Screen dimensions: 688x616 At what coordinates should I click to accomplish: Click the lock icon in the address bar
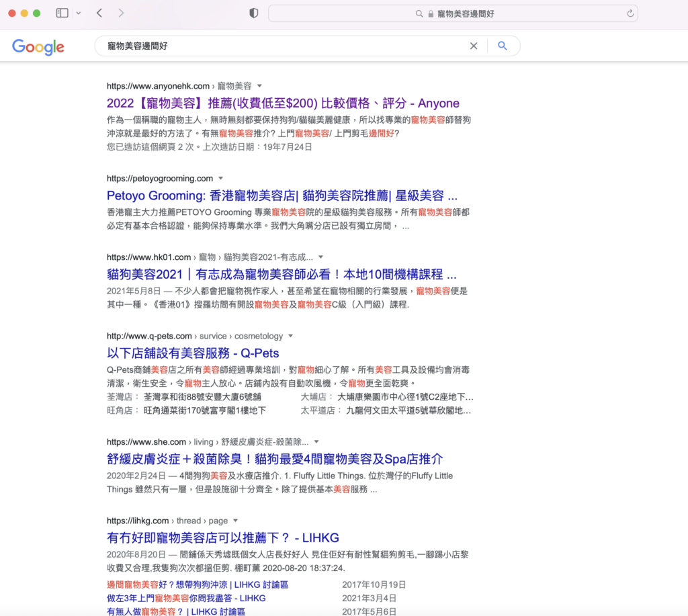click(431, 14)
